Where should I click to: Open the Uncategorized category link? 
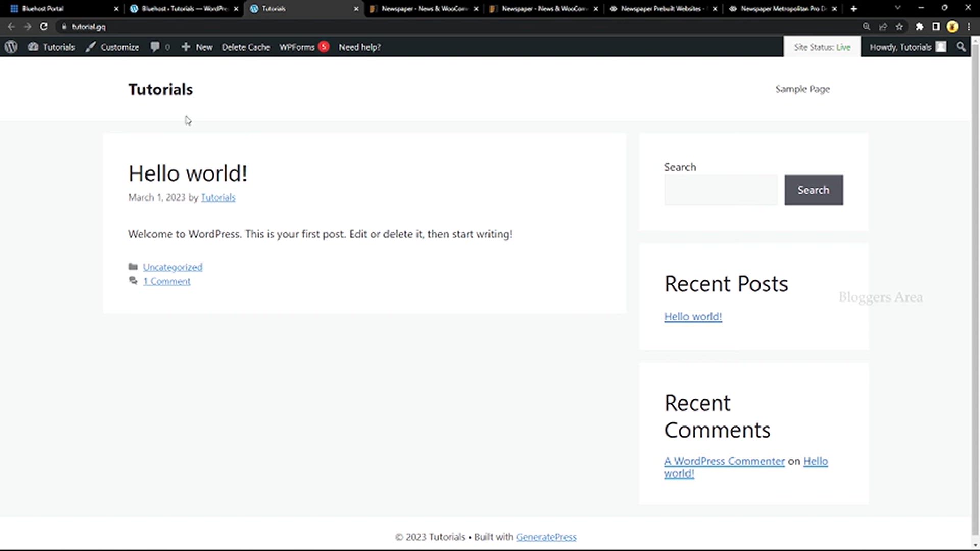(x=172, y=267)
